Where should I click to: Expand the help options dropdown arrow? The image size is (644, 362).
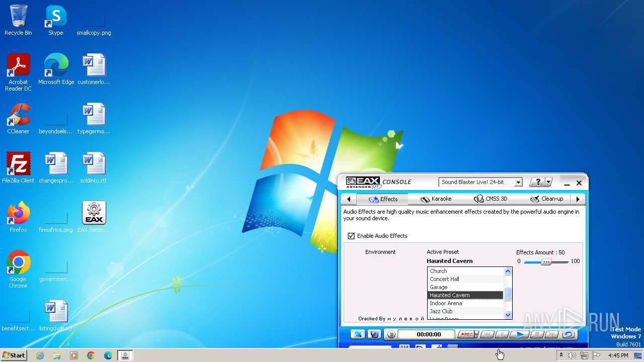[549, 182]
